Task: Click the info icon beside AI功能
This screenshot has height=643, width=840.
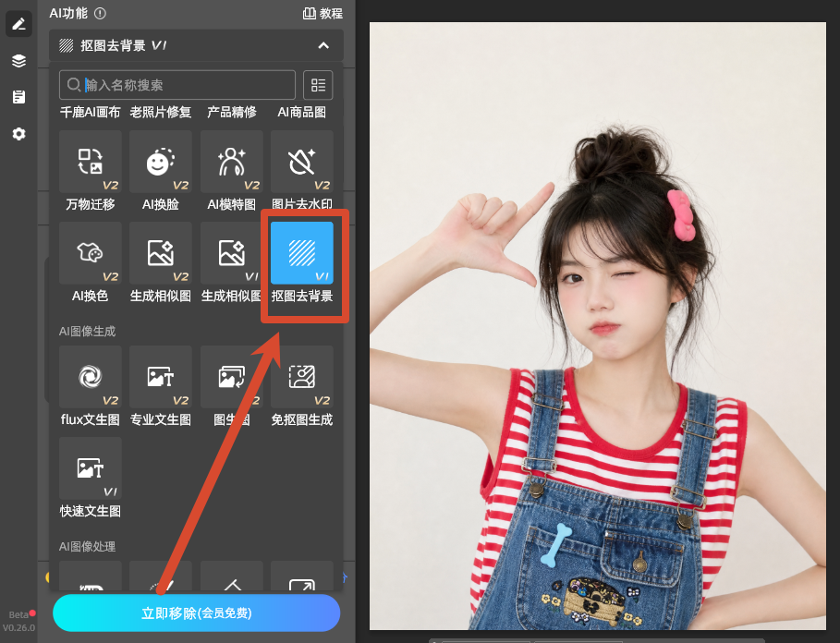Action: pyautogui.click(x=100, y=13)
